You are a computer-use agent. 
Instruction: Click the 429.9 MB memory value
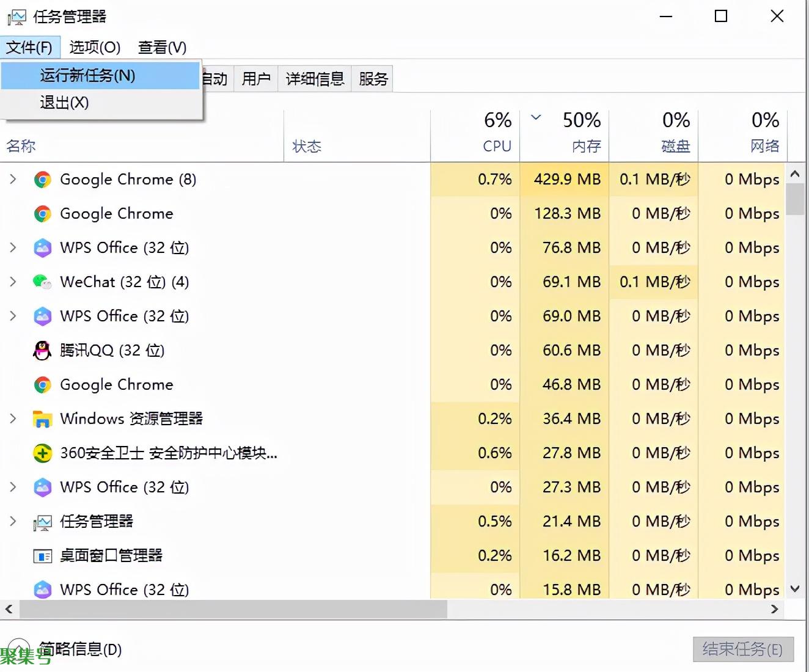tap(568, 180)
